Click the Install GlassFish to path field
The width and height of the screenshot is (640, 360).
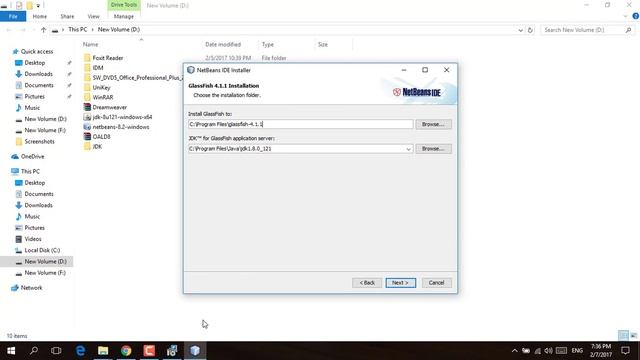300,124
